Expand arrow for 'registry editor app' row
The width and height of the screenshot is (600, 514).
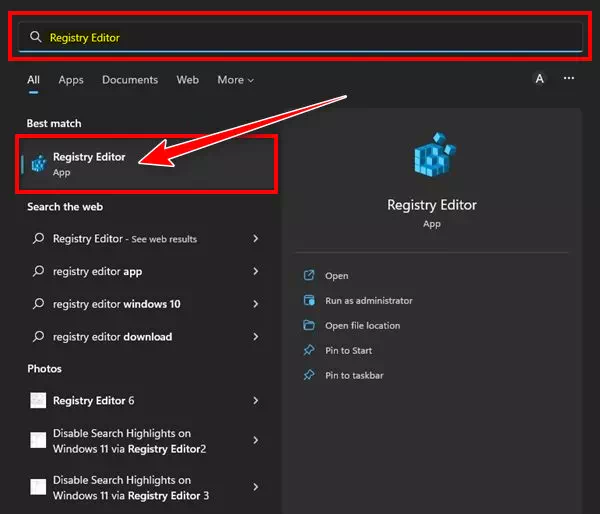pos(256,271)
